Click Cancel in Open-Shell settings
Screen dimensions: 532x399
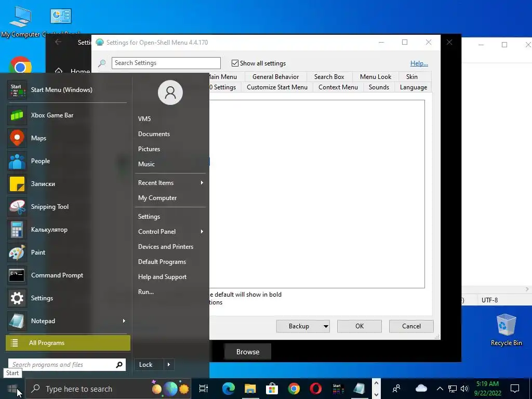tap(411, 326)
